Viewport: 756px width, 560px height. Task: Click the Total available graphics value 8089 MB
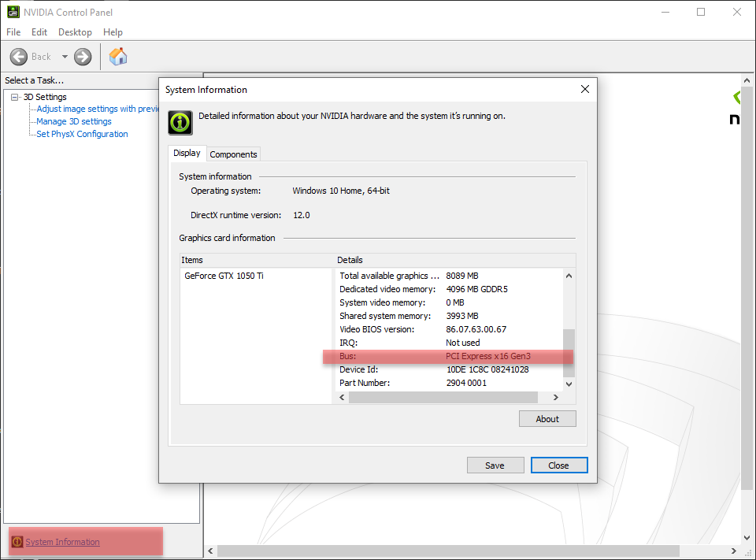pos(462,276)
